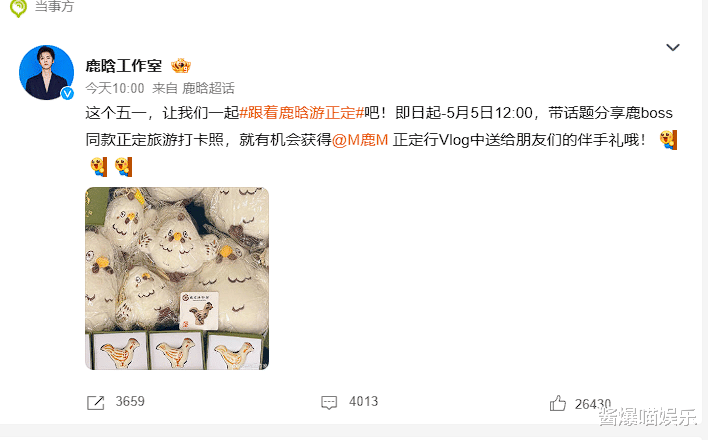Click comment count 4013
The width and height of the screenshot is (708, 440).
point(363,401)
